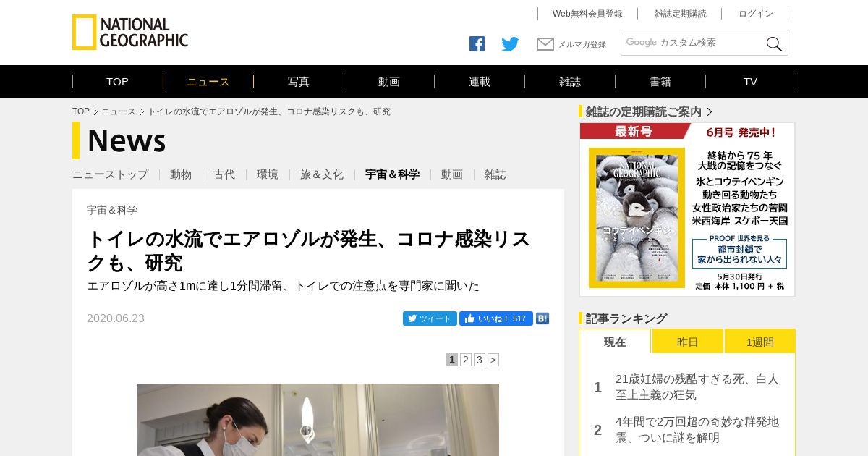Open the Web無料会員登録 link

pos(587,14)
